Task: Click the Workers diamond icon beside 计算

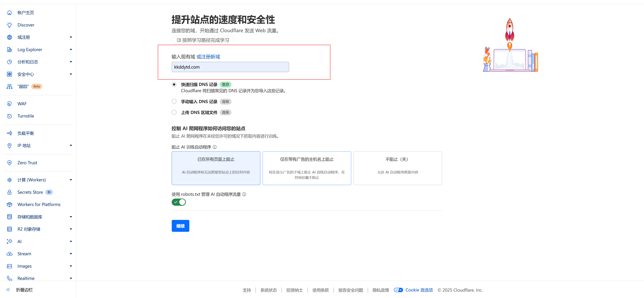Action: pyautogui.click(x=10, y=180)
